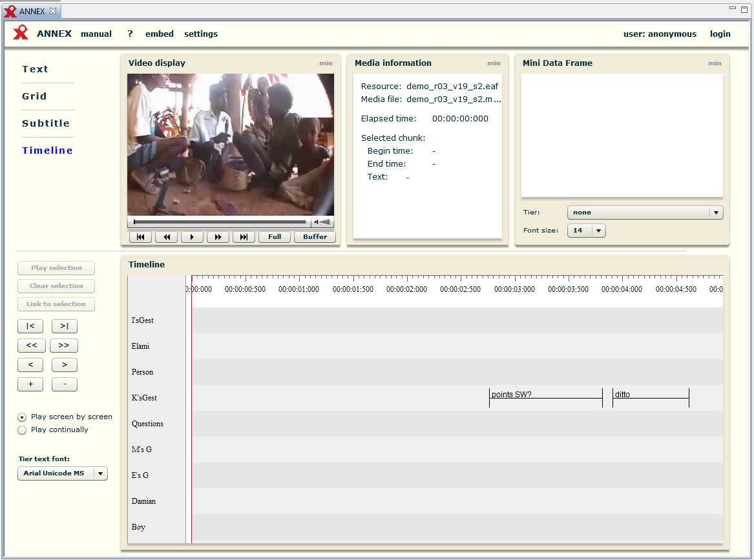754x560 pixels.
Task: Select the Play continually radio button
Action: (x=23, y=430)
